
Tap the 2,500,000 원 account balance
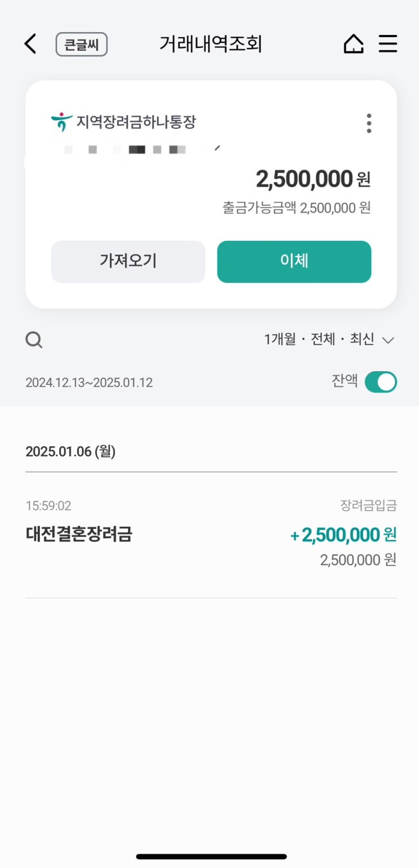[313, 179]
